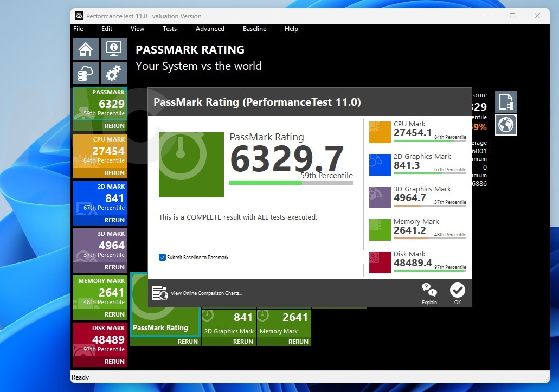559x392 pixels.
Task: Click the Home icon in sidebar
Action: (86, 49)
